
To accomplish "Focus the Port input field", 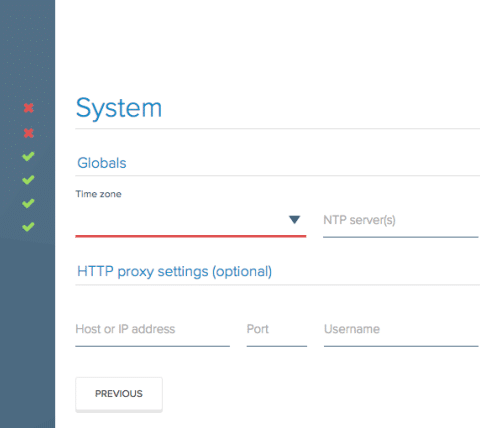I will tap(277, 329).
